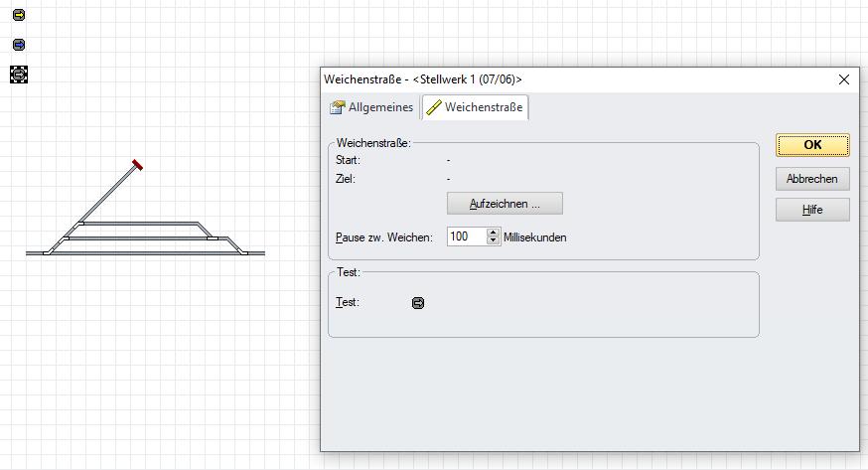Click the Test route icon in dialog
This screenshot has height=470, width=868.
[418, 303]
